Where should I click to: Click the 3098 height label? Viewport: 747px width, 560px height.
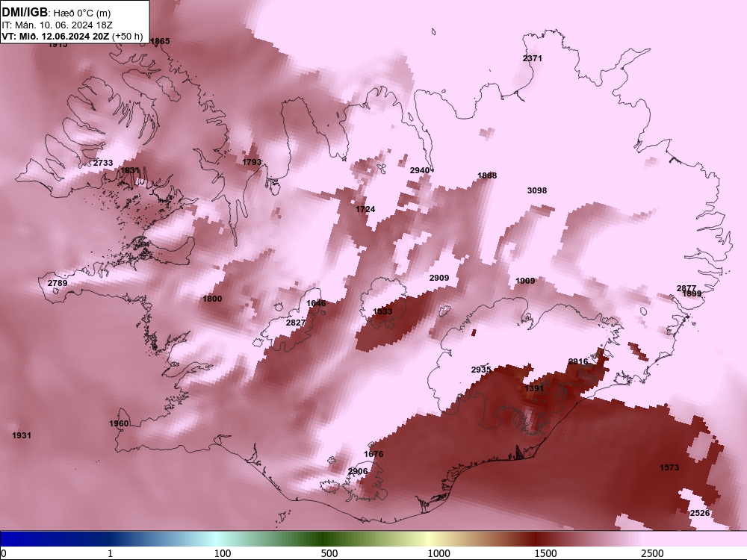tap(537, 190)
